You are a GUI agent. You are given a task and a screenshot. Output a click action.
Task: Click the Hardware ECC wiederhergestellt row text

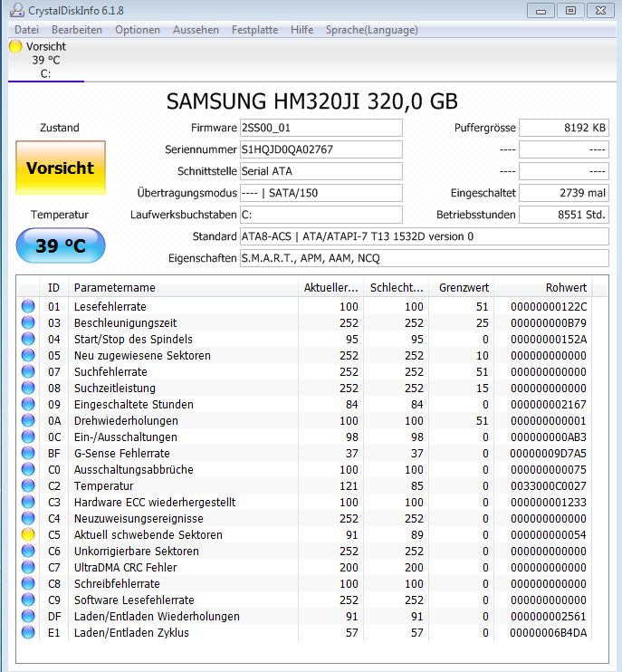coord(155,503)
